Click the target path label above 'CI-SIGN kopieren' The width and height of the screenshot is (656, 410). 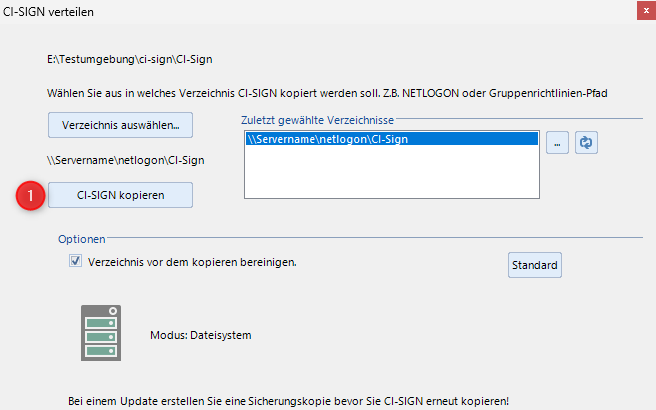pyautogui.click(x=126, y=160)
